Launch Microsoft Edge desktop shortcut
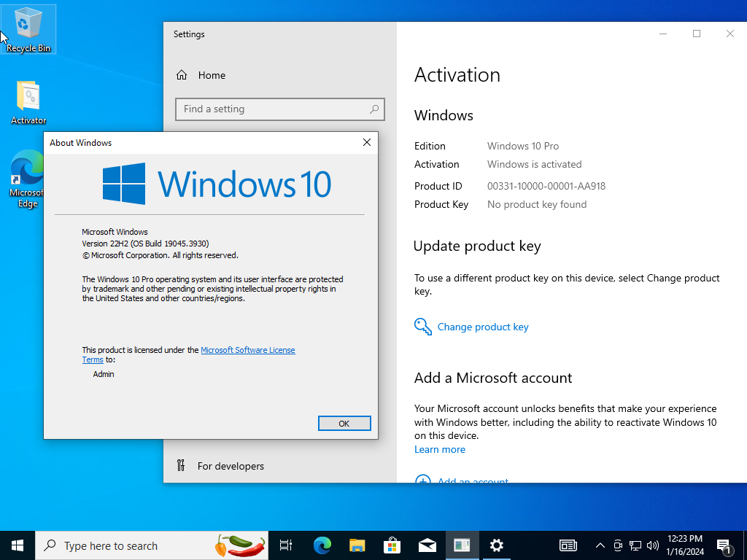 click(x=27, y=179)
